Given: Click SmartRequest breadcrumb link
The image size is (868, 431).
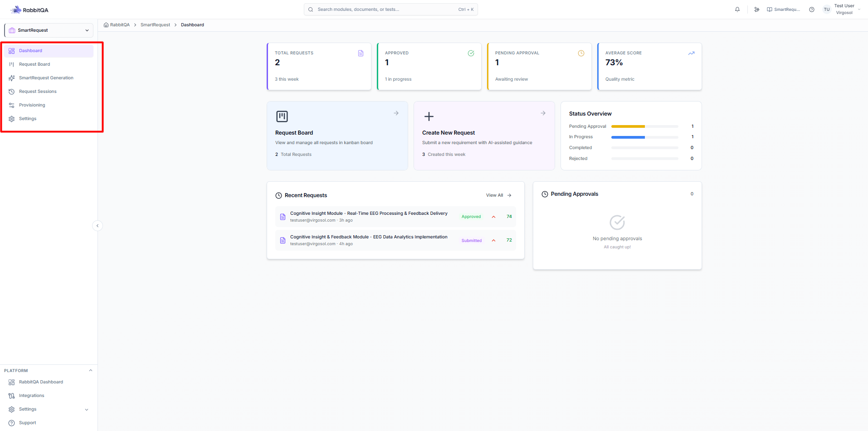Looking at the screenshot, I should click(155, 25).
